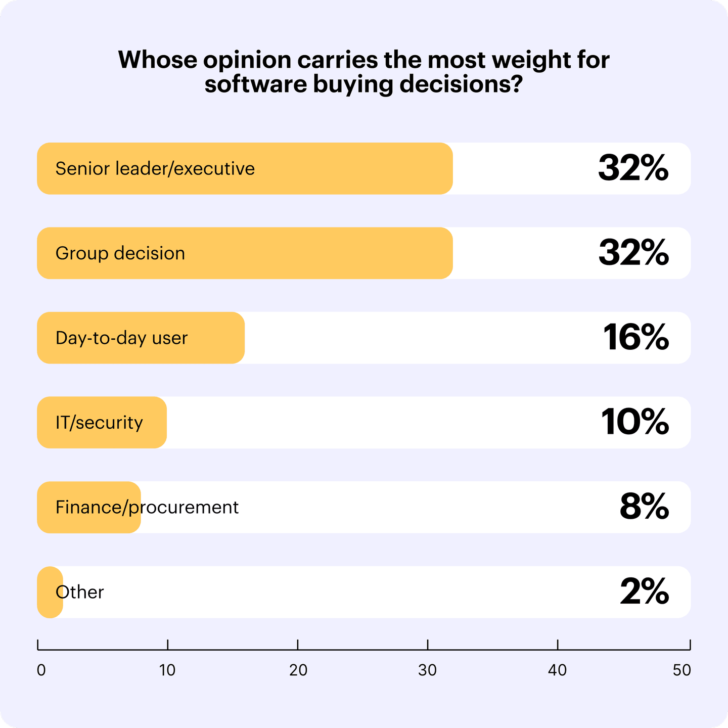The height and width of the screenshot is (728, 728).
Task: Click the 32% value for Group decision
Action: 633,253
